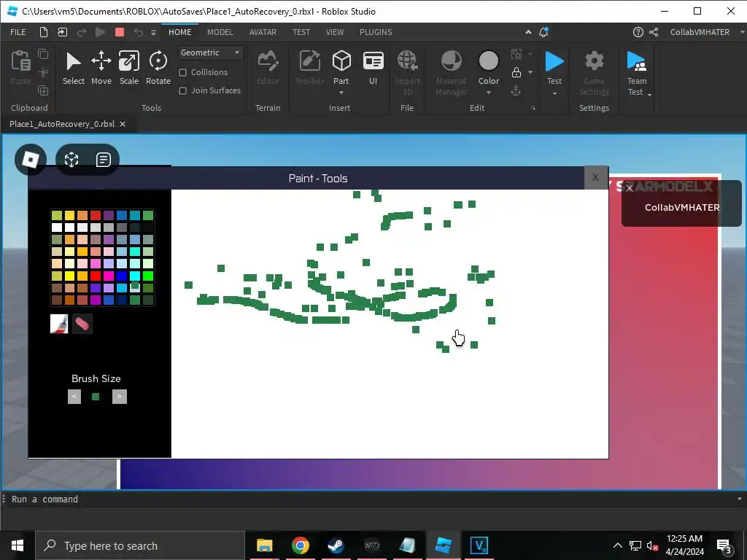This screenshot has height=560, width=747.
Task: Start the blue Test play button
Action: point(554,61)
